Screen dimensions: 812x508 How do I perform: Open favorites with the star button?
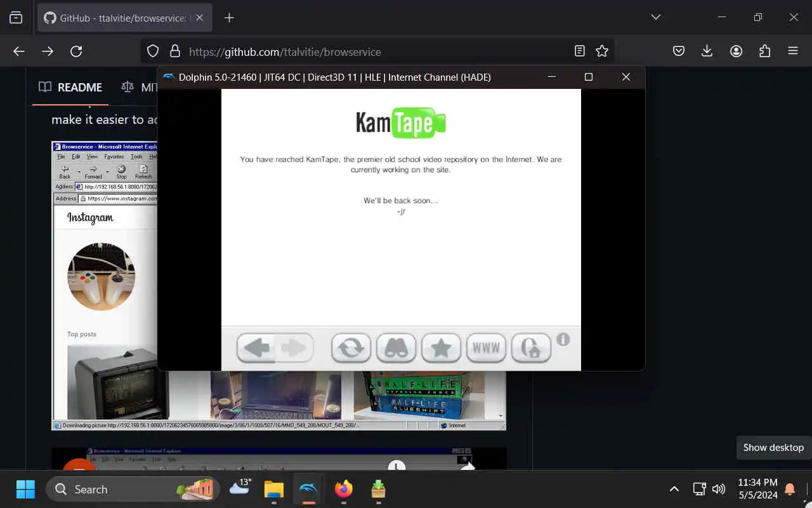coord(441,348)
